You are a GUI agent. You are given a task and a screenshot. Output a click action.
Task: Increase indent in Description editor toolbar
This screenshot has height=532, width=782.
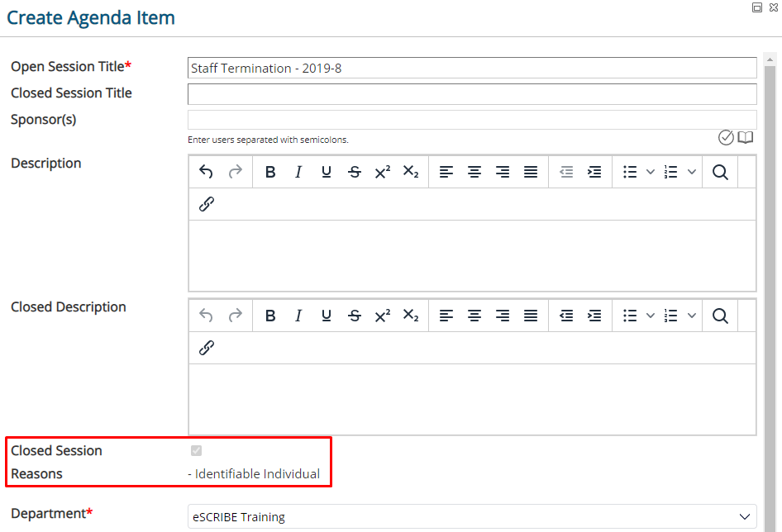(594, 172)
